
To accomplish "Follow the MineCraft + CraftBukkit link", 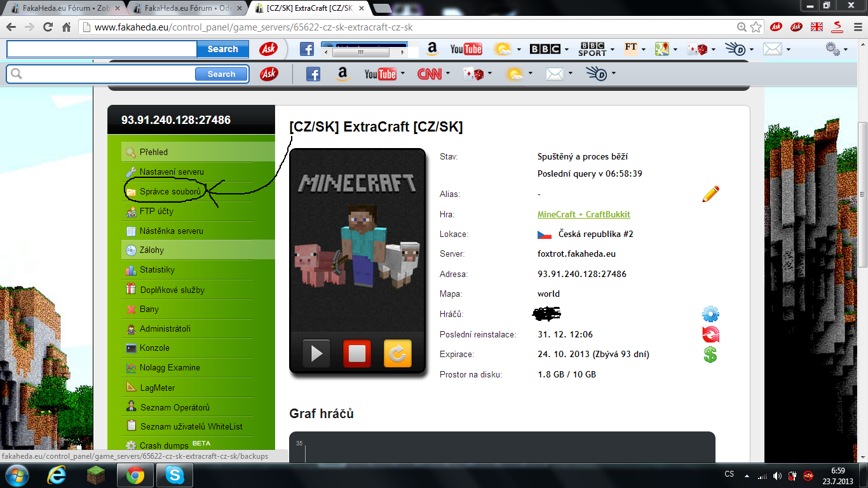I will coord(583,214).
